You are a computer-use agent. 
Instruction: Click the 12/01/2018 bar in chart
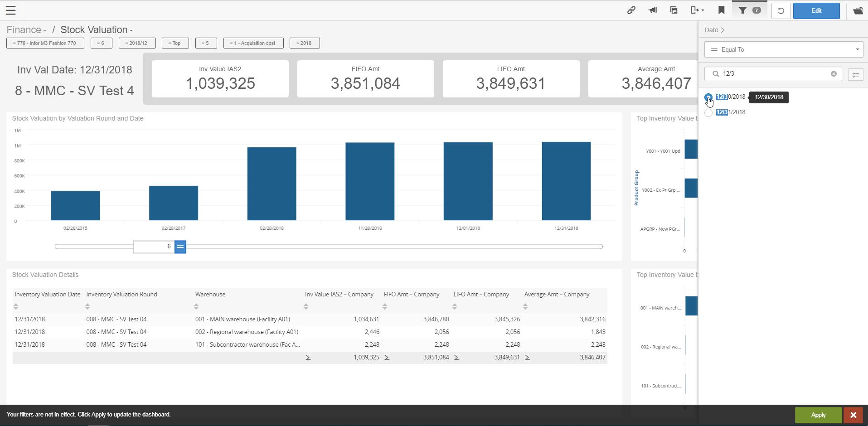[x=468, y=181]
